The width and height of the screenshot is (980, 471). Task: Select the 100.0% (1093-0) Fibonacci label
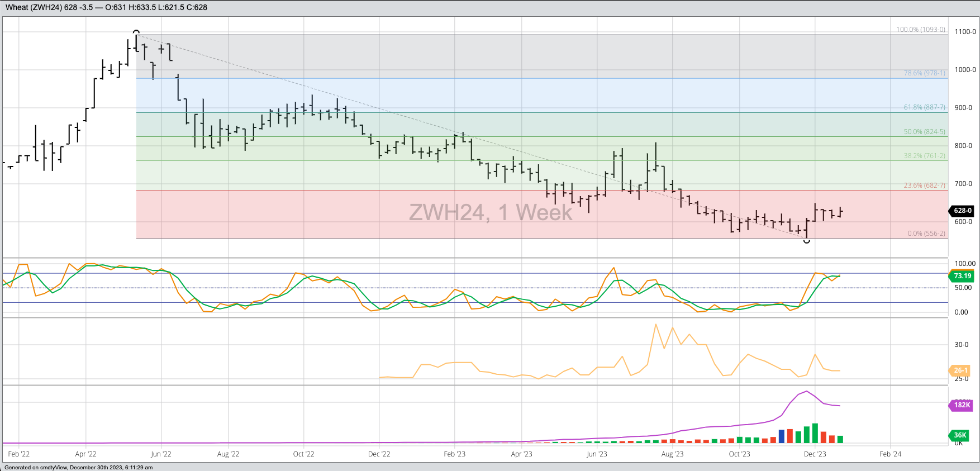coord(921,30)
